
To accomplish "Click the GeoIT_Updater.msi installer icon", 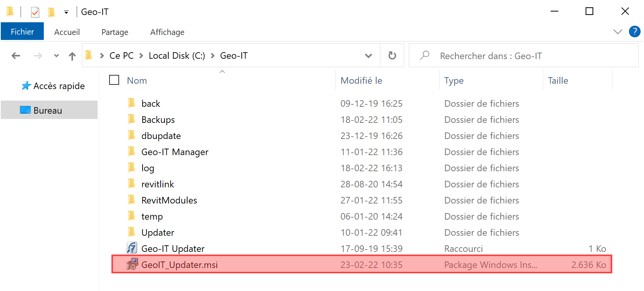I will [x=132, y=264].
